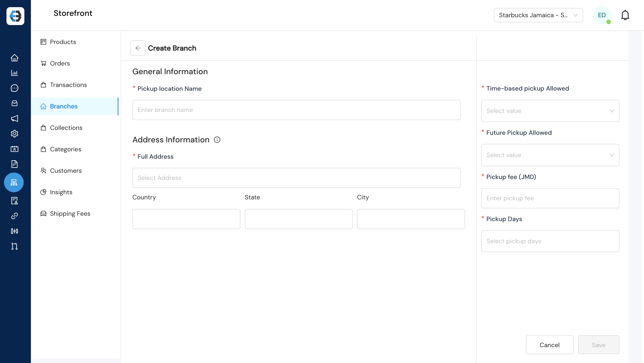This screenshot has width=644, height=363.
Task: Click the ED user avatar
Action: coord(602,15)
